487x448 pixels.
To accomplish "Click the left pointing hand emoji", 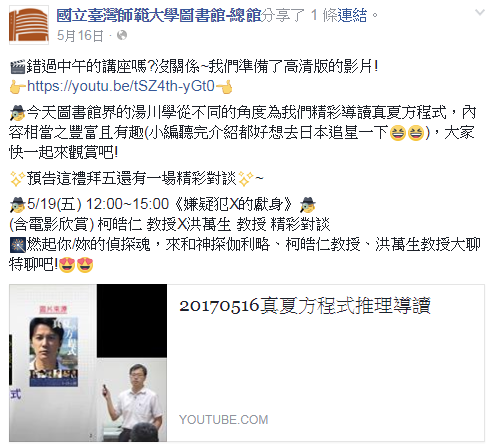I will coord(18,87).
